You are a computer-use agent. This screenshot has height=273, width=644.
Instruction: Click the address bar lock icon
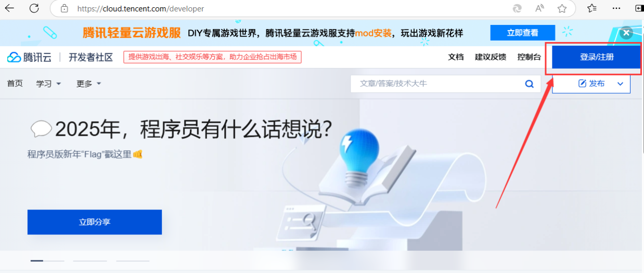(x=64, y=8)
